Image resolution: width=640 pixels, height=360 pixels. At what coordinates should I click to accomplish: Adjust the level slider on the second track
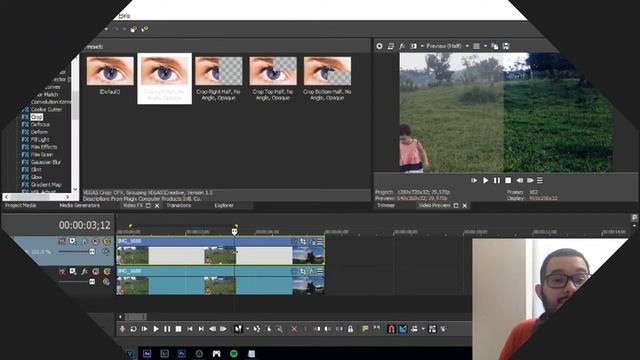click(x=92, y=282)
